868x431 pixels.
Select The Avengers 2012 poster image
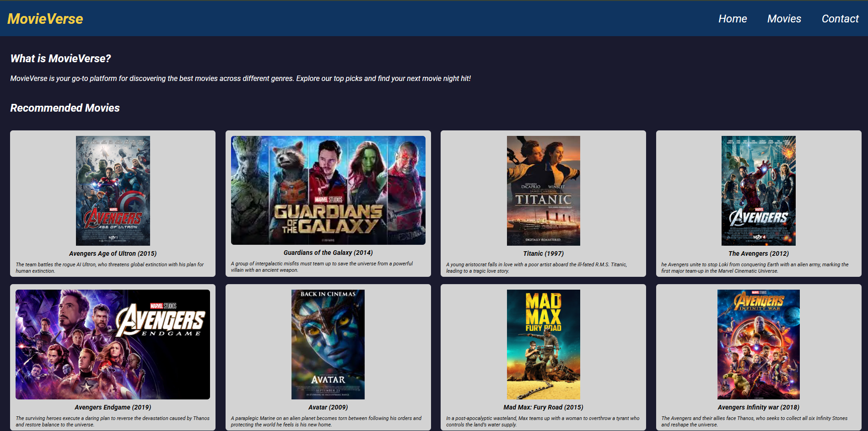[759, 191]
